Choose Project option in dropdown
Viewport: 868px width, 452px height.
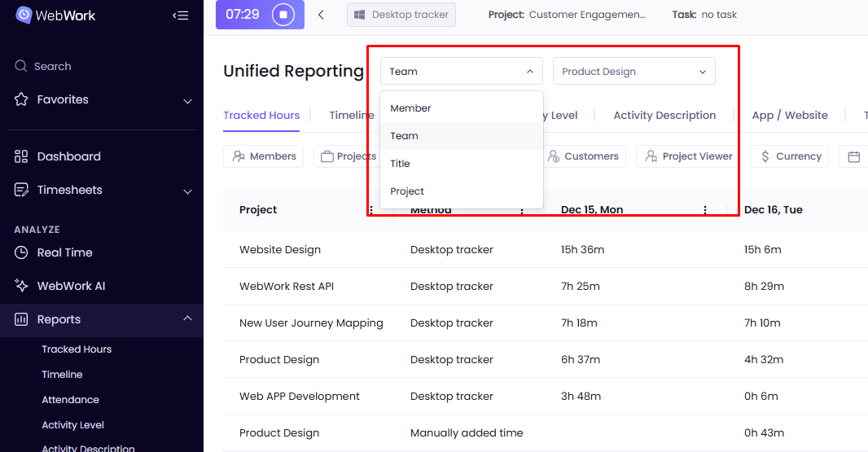[x=407, y=191]
